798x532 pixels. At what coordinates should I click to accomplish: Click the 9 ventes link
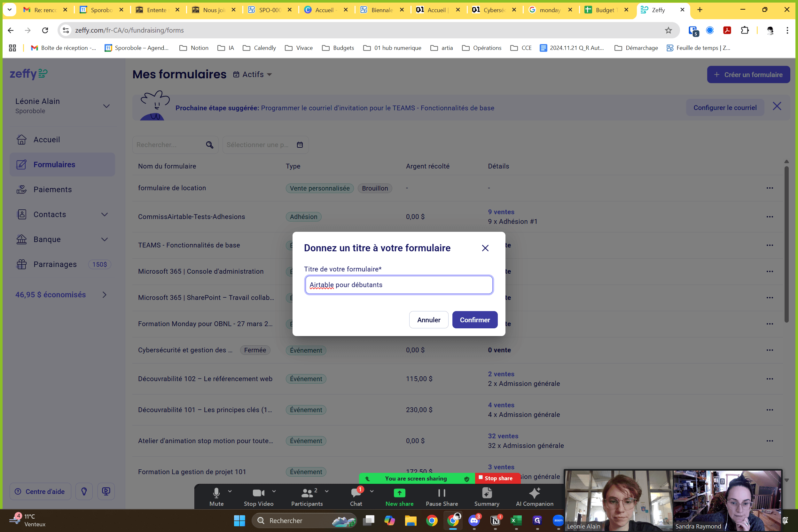(501, 212)
